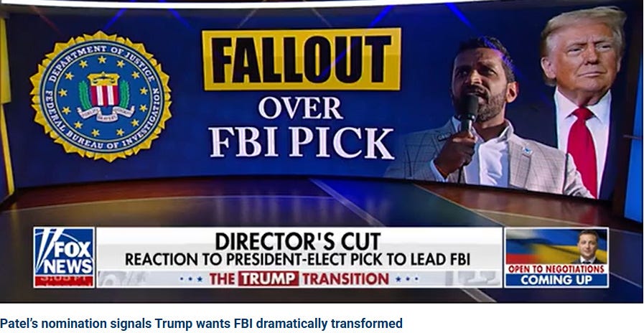
Task: Click the red time stamp under Fox logo
Action: (64, 281)
